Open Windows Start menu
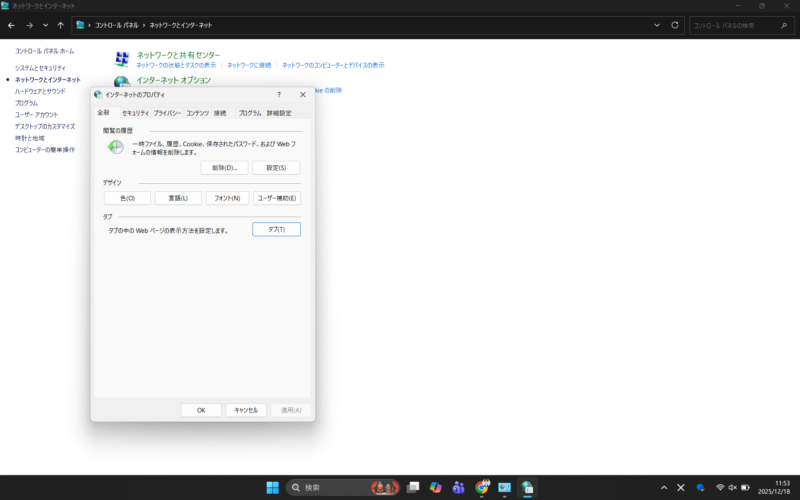 click(x=272, y=487)
